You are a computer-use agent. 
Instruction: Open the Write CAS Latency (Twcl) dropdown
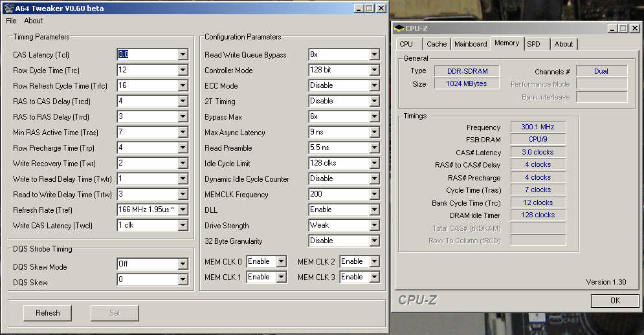point(183,226)
